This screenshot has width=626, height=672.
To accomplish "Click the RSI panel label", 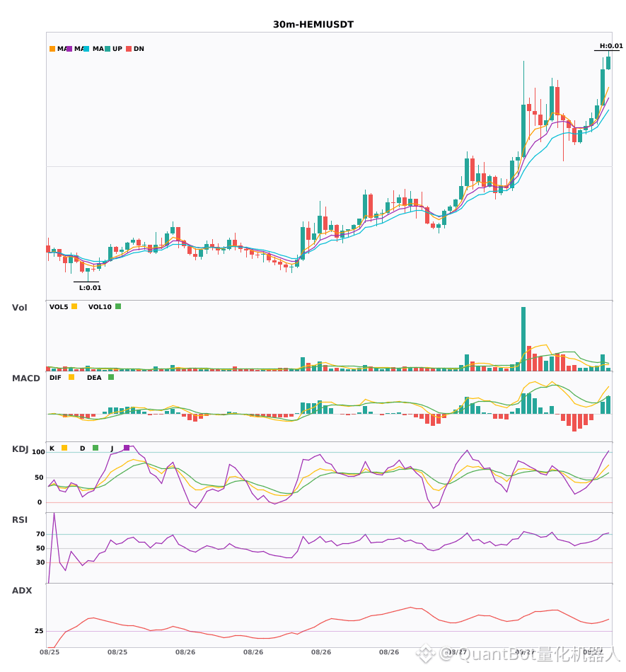I will tap(20, 520).
